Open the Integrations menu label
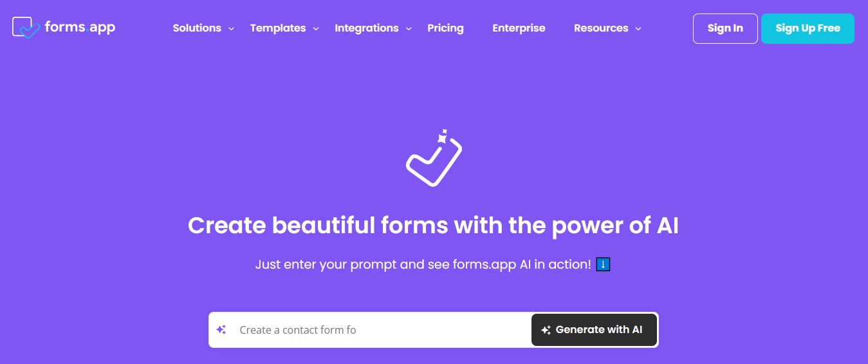The image size is (868, 364). point(367,28)
